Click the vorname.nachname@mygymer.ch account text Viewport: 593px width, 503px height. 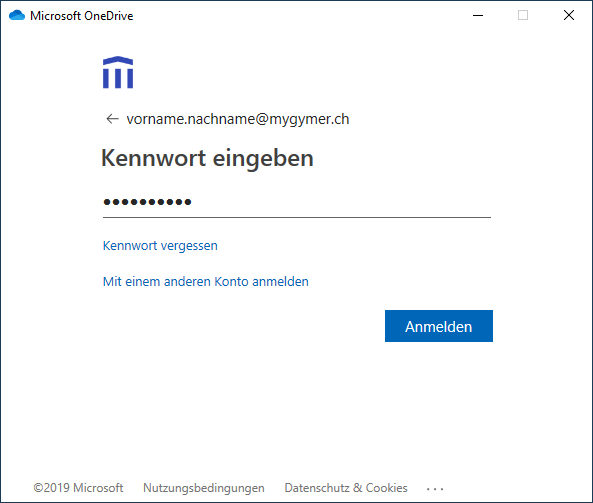point(238,119)
